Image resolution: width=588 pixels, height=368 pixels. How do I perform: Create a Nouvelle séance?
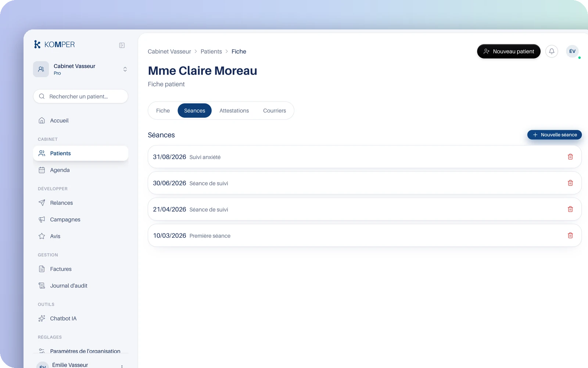pos(555,135)
